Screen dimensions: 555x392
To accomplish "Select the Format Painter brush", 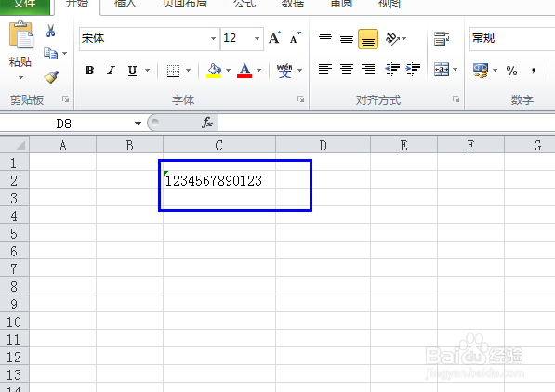I will [51, 77].
